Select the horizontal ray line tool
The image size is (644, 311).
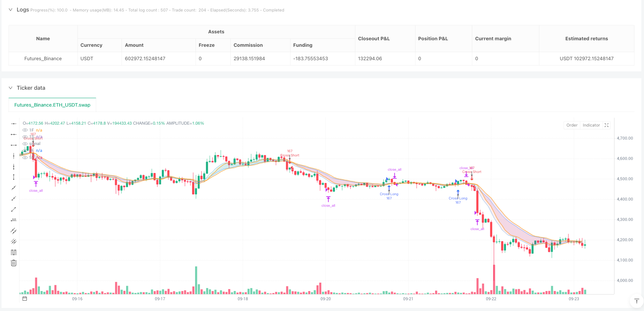(x=14, y=134)
